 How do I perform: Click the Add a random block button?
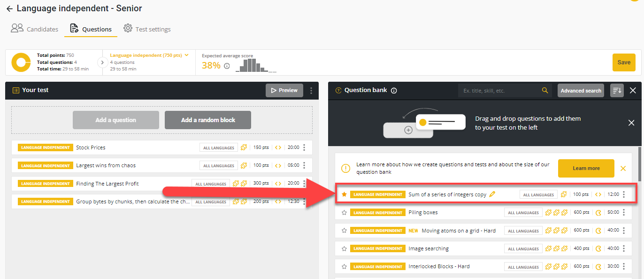point(208,120)
